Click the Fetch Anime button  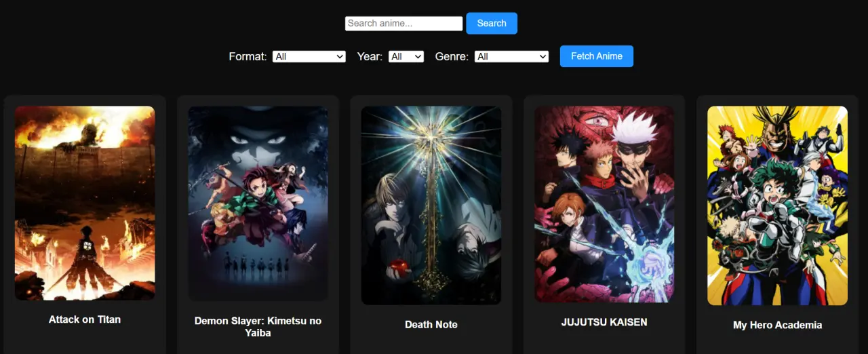(597, 56)
